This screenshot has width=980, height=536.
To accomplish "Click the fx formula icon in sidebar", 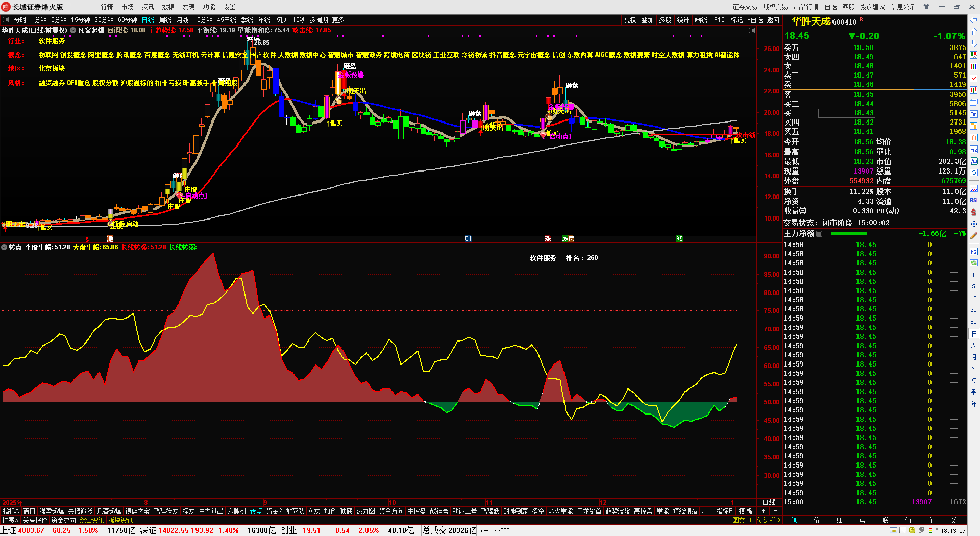I will pyautogui.click(x=974, y=161).
